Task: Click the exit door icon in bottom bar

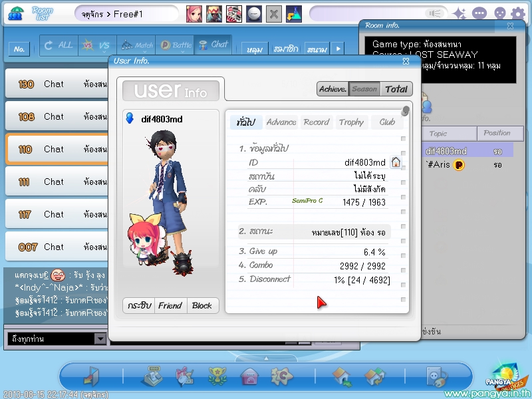Action: [x=91, y=376]
